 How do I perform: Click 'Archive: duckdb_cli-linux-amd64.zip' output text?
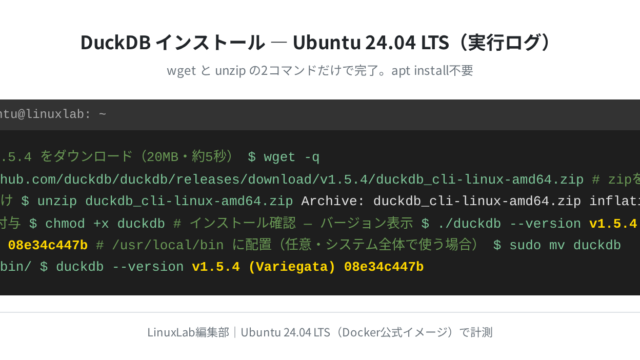[441, 201]
